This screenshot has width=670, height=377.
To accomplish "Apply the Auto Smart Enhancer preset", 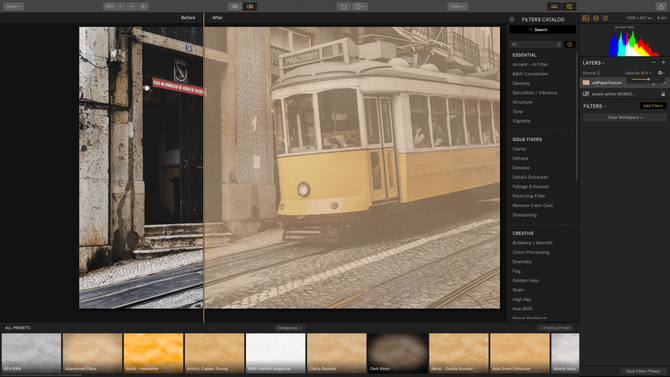I will (520, 353).
